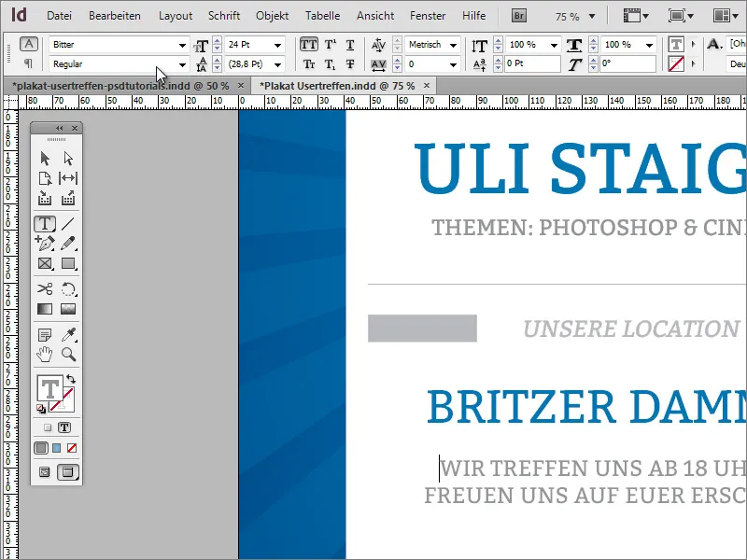This screenshot has height=560, width=747.
Task: Select the Content Placer tool
Action: [68, 198]
